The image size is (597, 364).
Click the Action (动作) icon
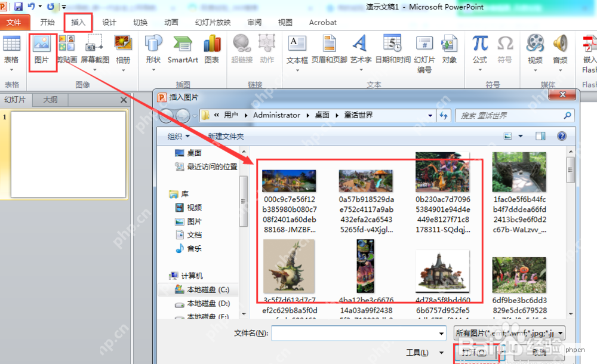coord(267,49)
